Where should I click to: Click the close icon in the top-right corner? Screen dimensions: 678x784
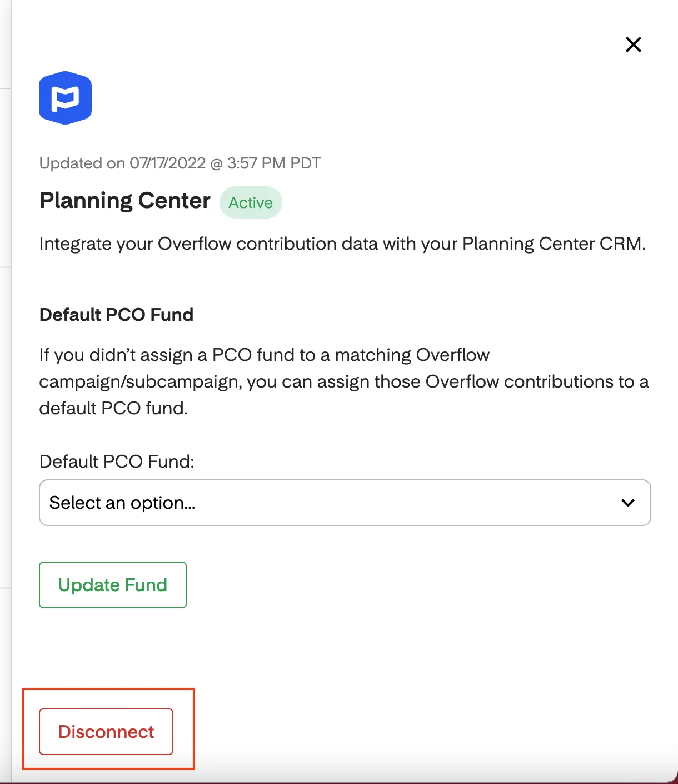[x=633, y=44]
